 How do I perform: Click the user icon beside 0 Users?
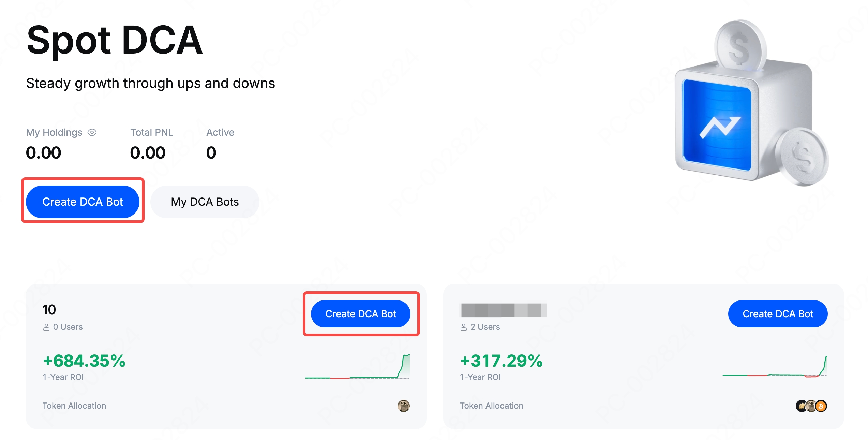(46, 327)
